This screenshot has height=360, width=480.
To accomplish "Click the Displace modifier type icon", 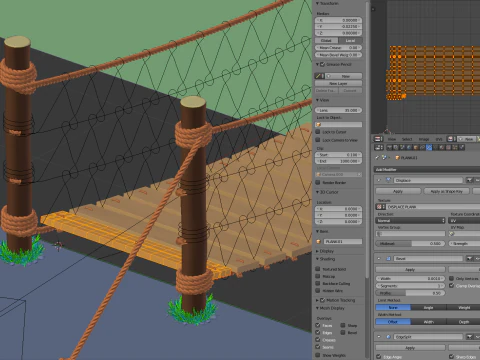I will (388, 180).
